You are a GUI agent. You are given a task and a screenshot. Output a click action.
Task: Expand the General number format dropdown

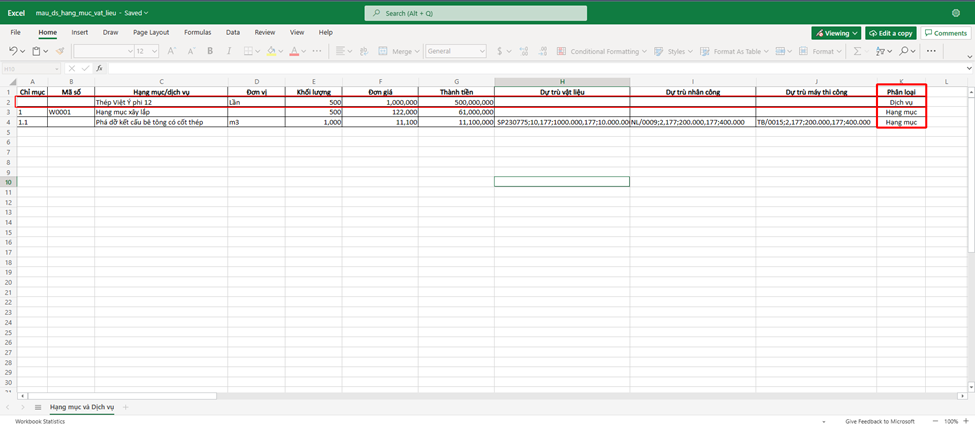click(456, 51)
